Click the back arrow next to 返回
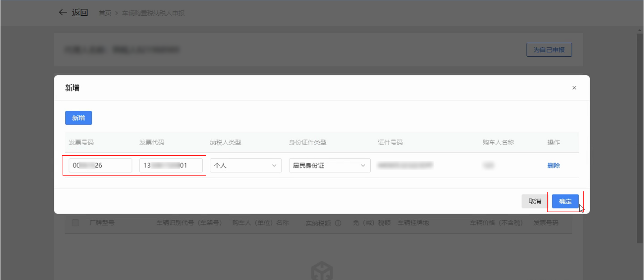 pos(63,13)
